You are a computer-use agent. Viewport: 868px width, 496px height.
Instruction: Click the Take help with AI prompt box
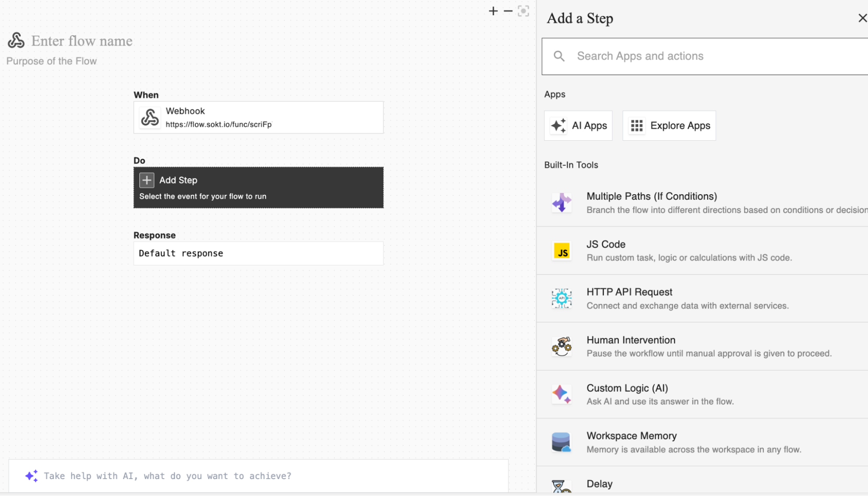point(258,476)
